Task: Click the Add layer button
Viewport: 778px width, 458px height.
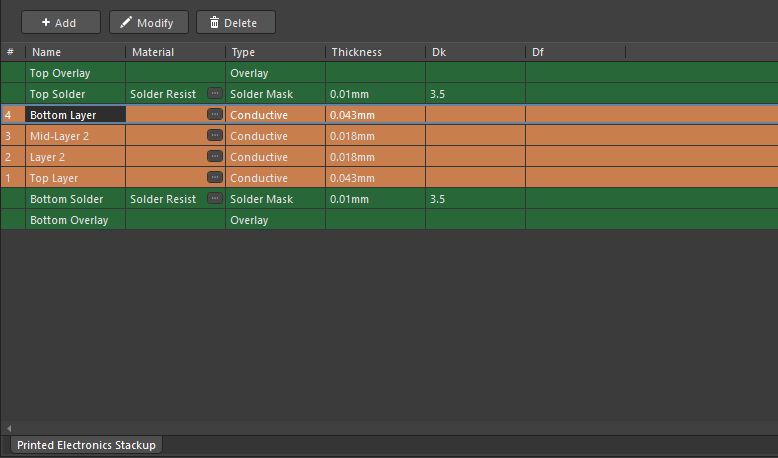Action: point(61,22)
